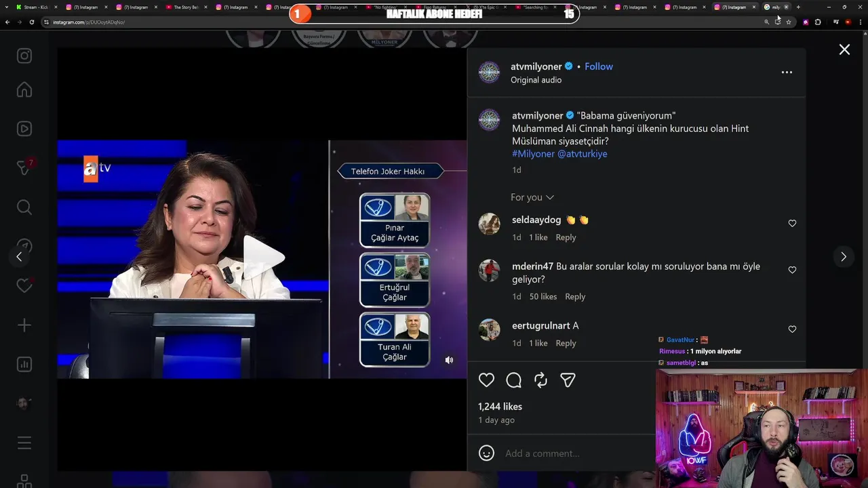Open Chrome three-dots menu

(x=861, y=22)
